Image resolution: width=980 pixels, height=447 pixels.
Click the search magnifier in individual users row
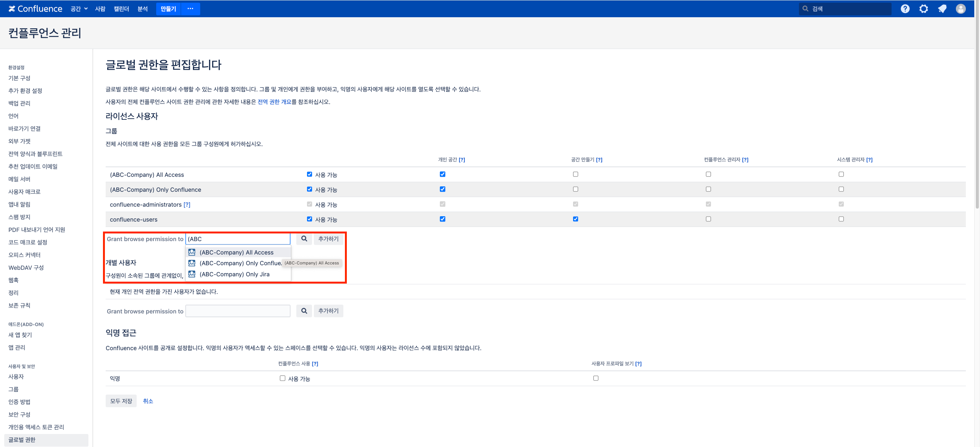(x=304, y=311)
